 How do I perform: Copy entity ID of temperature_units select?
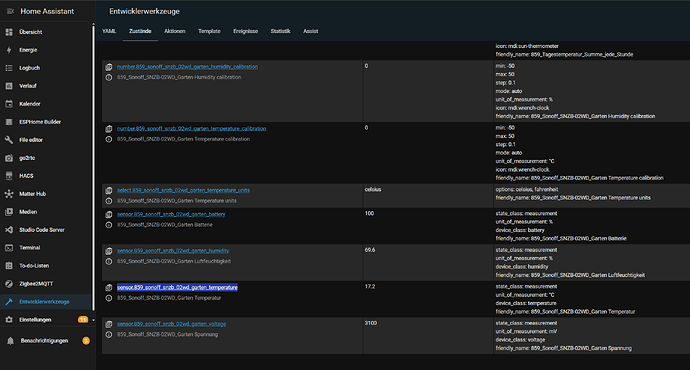click(109, 190)
